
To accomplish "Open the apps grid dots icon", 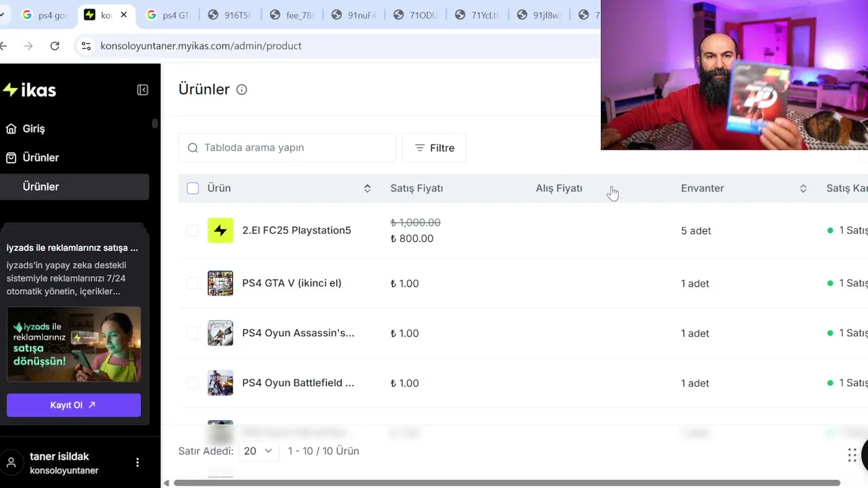I will tap(852, 455).
